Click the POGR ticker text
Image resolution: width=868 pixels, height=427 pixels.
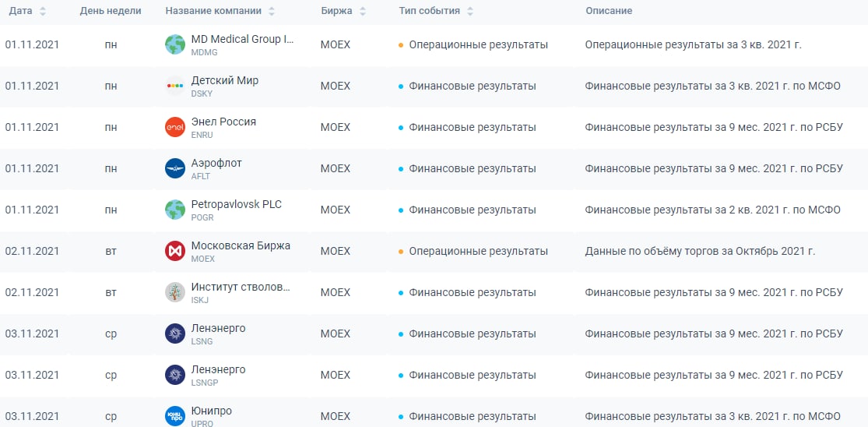202,217
